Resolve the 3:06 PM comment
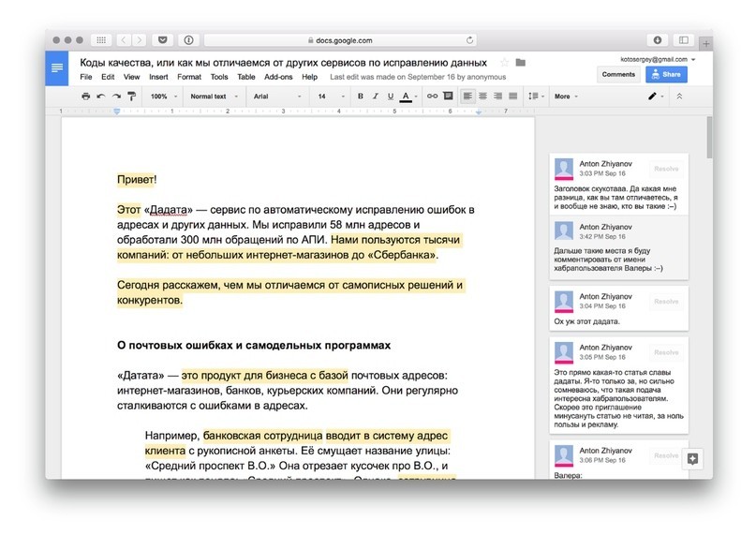Screen dimensions: 756x535 (666, 455)
